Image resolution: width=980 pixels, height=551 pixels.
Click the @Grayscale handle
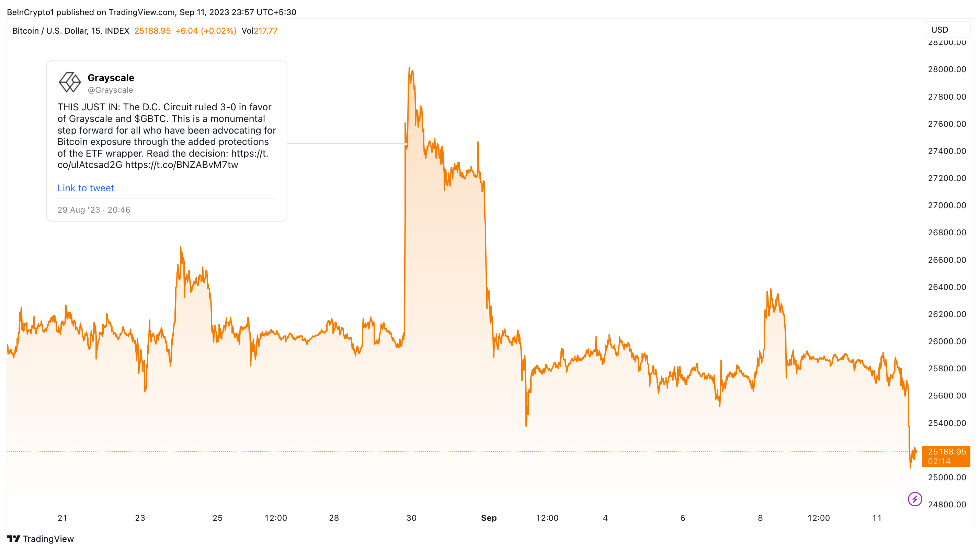[x=110, y=90]
